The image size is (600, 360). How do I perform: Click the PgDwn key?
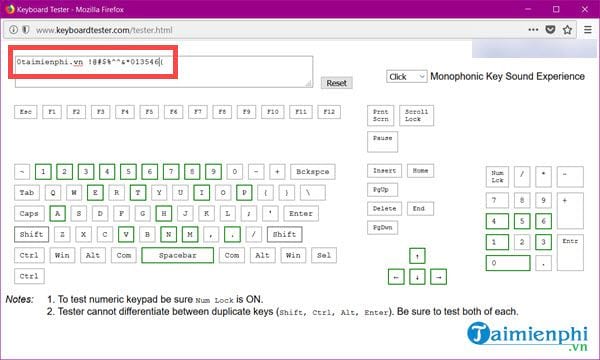pyautogui.click(x=383, y=228)
